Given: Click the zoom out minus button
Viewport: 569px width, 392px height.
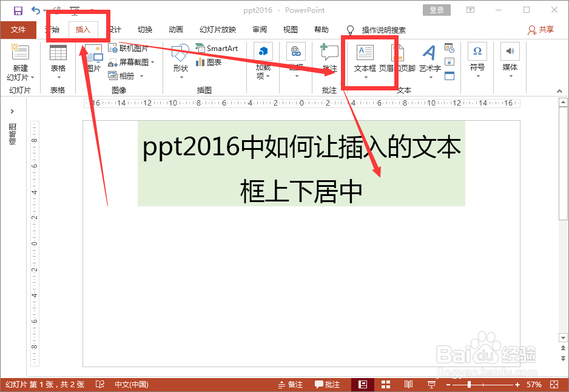Looking at the screenshot, I should click(x=448, y=385).
